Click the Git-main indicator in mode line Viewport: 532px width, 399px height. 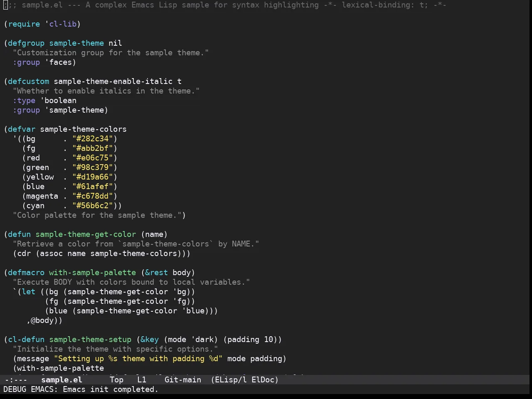coord(183,379)
